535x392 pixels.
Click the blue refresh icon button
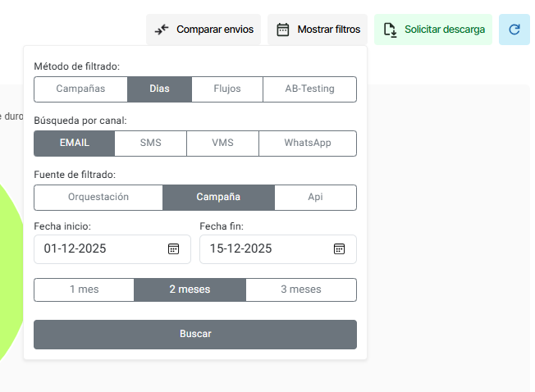point(514,30)
